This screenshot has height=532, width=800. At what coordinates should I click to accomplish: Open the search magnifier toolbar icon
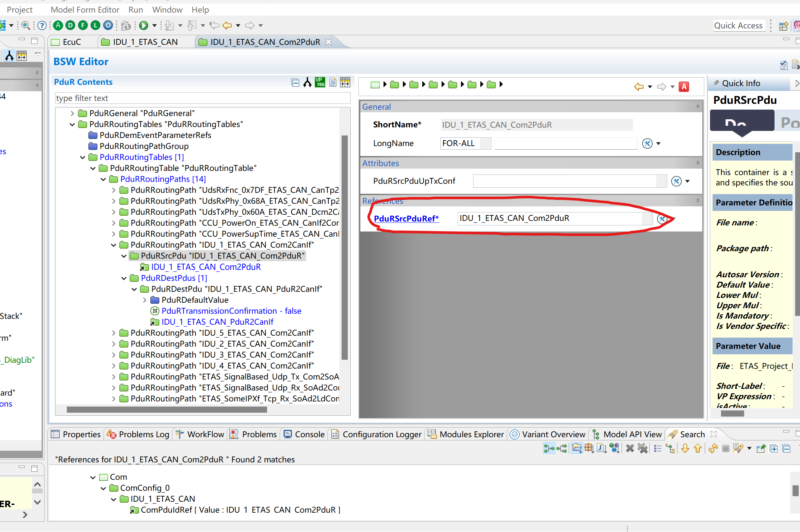pyautogui.click(x=25, y=25)
